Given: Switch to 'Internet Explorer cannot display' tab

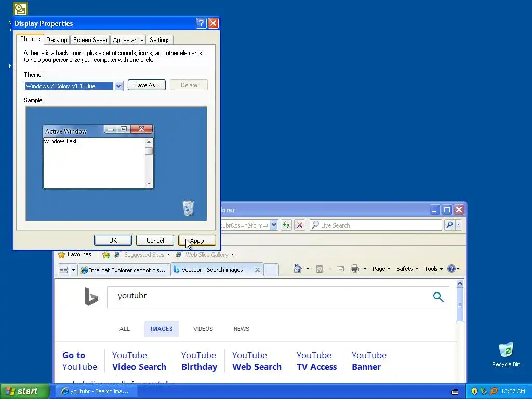Looking at the screenshot, I should point(124,270).
